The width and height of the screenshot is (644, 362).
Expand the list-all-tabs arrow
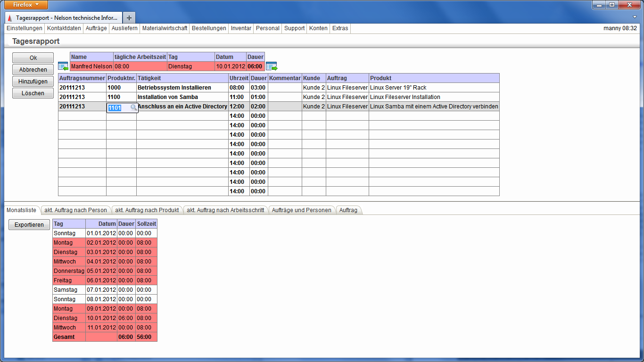[x=635, y=17]
